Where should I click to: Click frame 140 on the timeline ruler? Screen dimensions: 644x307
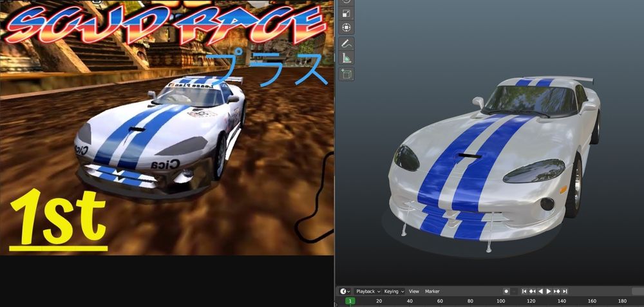click(562, 301)
